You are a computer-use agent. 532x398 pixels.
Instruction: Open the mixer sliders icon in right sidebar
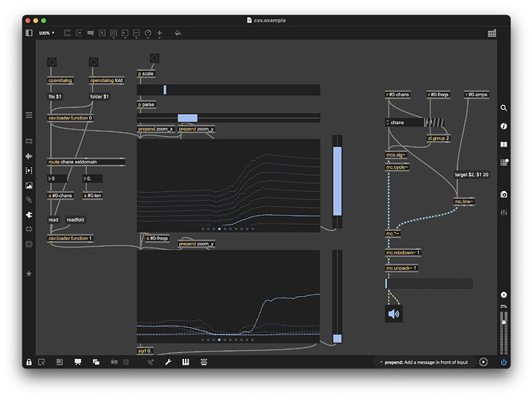coord(504,213)
